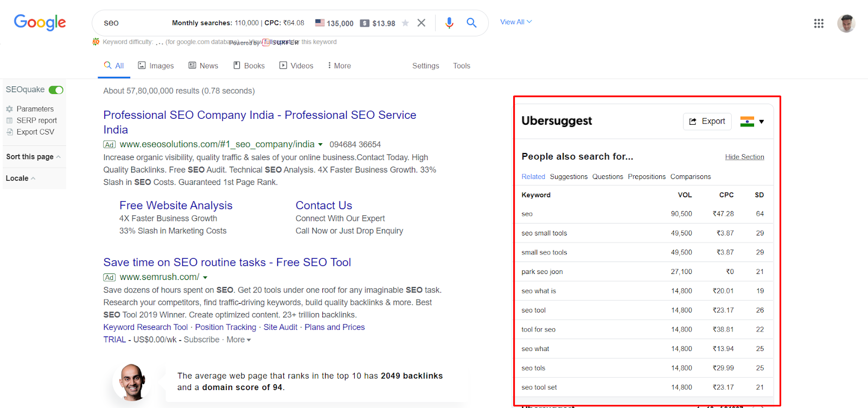Select the Questions tab in Ubersuggest
The height and width of the screenshot is (408, 868).
(x=608, y=177)
